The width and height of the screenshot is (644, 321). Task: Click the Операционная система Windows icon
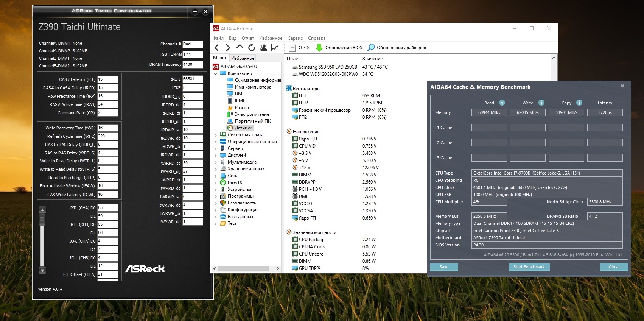223,142
